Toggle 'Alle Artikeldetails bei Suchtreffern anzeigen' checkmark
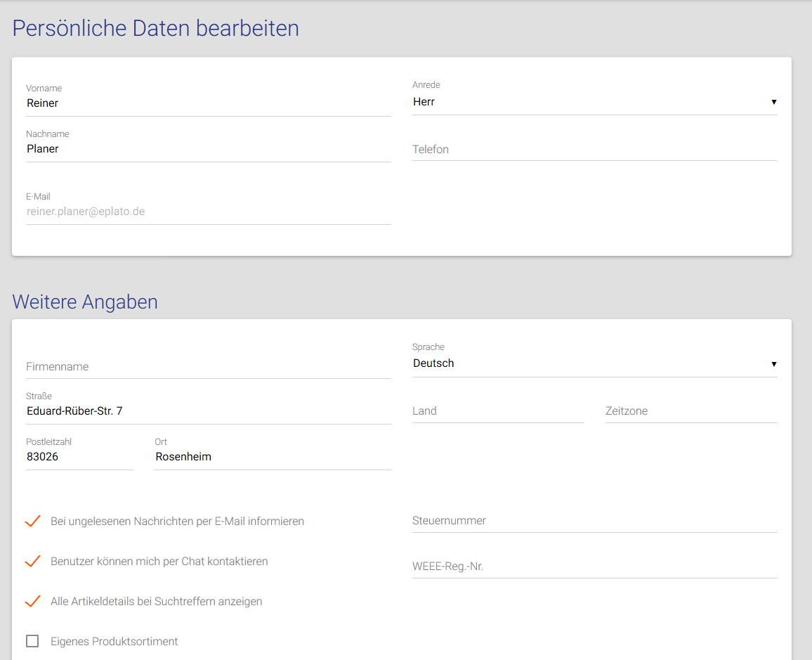This screenshot has height=660, width=812. [x=32, y=602]
